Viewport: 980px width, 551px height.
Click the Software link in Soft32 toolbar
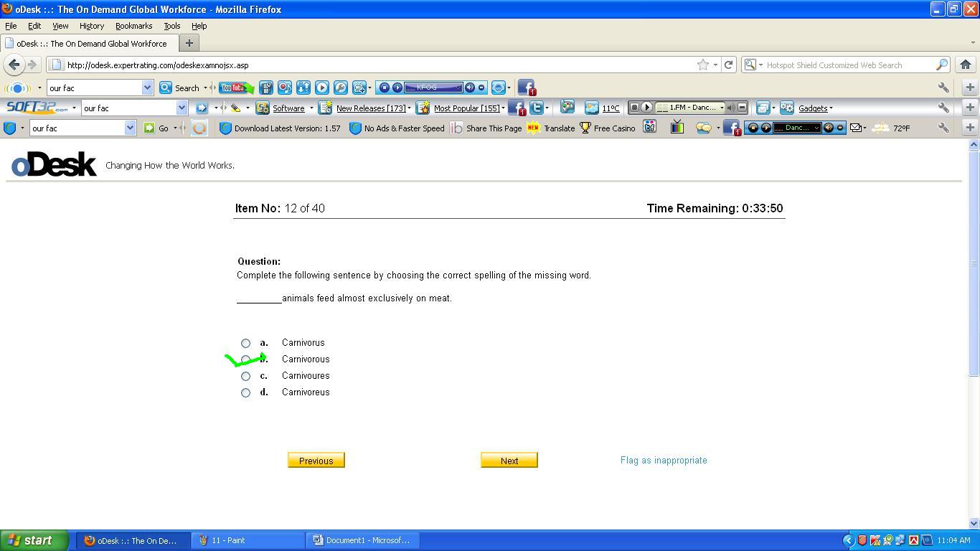288,108
